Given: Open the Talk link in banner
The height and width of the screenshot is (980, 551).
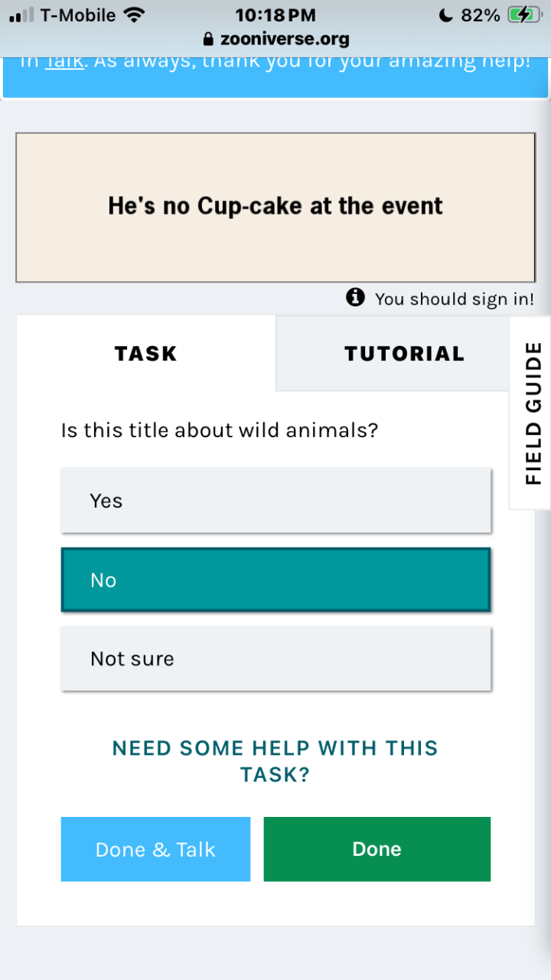Looking at the screenshot, I should point(64,60).
